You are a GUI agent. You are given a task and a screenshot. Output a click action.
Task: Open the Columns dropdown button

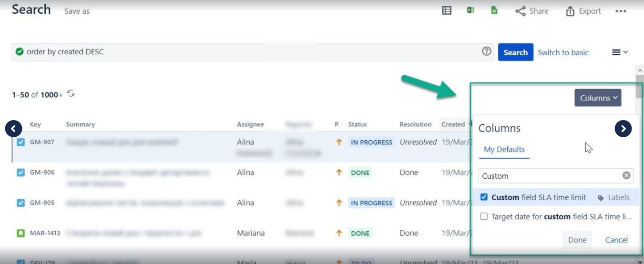tap(598, 98)
